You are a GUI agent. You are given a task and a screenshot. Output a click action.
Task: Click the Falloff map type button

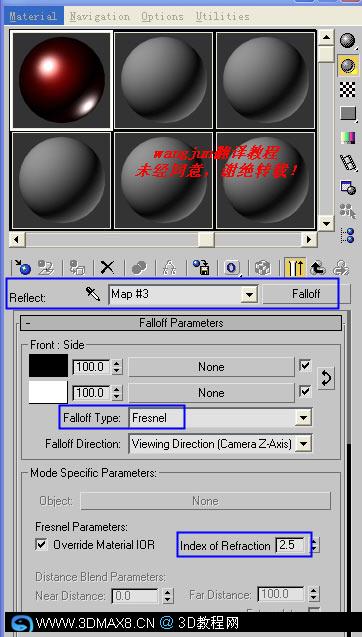tap(306, 294)
